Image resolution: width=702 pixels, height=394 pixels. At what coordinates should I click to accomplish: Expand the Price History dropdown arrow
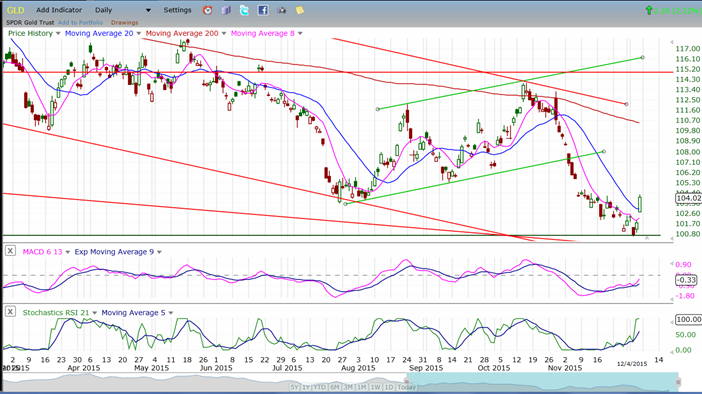pyautogui.click(x=58, y=34)
